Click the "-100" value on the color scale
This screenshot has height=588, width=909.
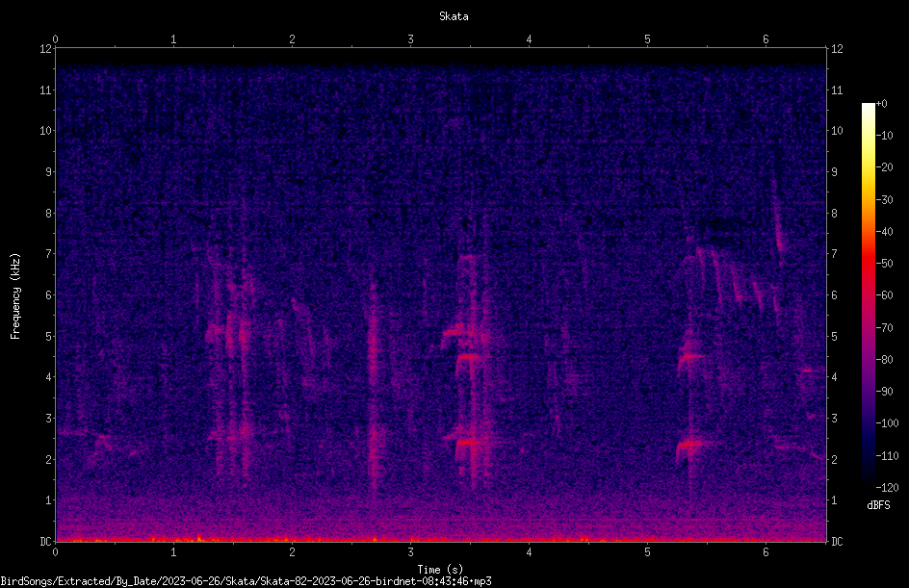pyautogui.click(x=887, y=423)
